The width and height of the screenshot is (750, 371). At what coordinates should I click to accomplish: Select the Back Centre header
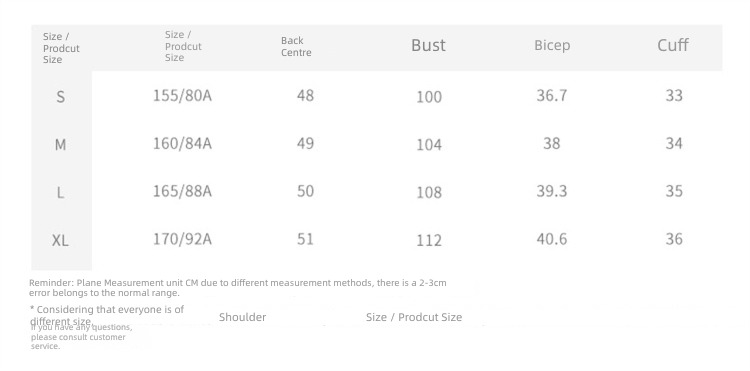point(296,47)
